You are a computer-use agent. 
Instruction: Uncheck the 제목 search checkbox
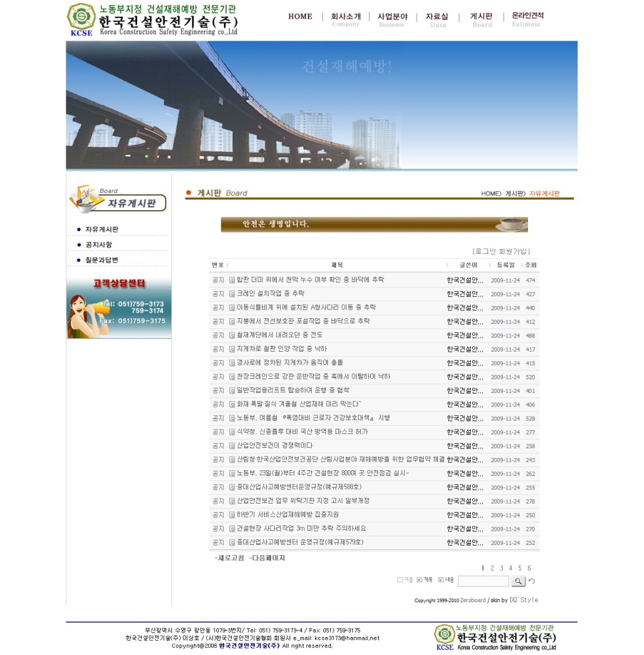click(420, 580)
